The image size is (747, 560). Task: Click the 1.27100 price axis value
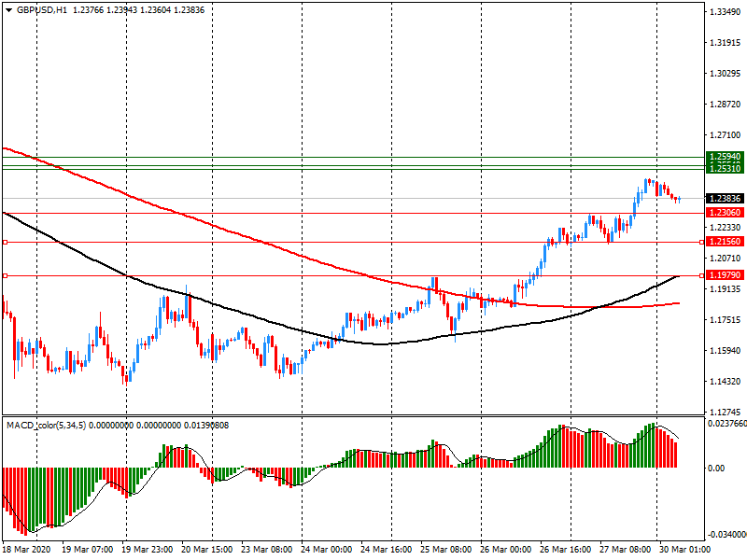726,135
